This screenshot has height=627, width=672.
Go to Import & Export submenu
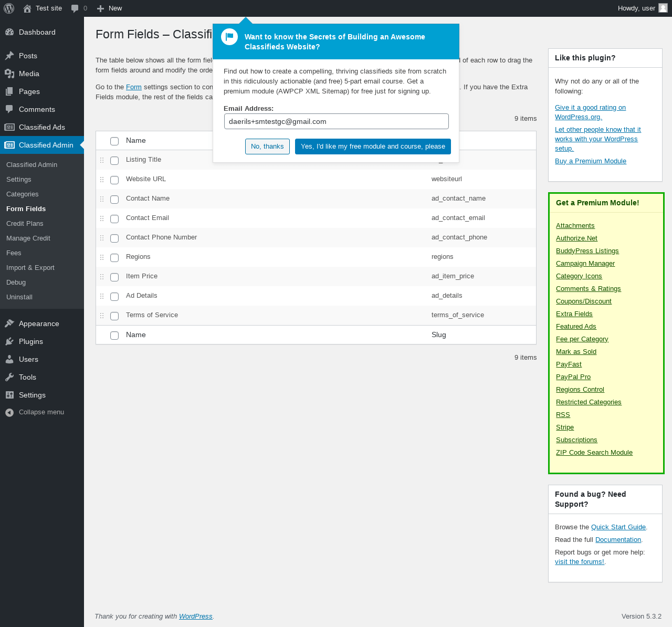pyautogui.click(x=30, y=268)
